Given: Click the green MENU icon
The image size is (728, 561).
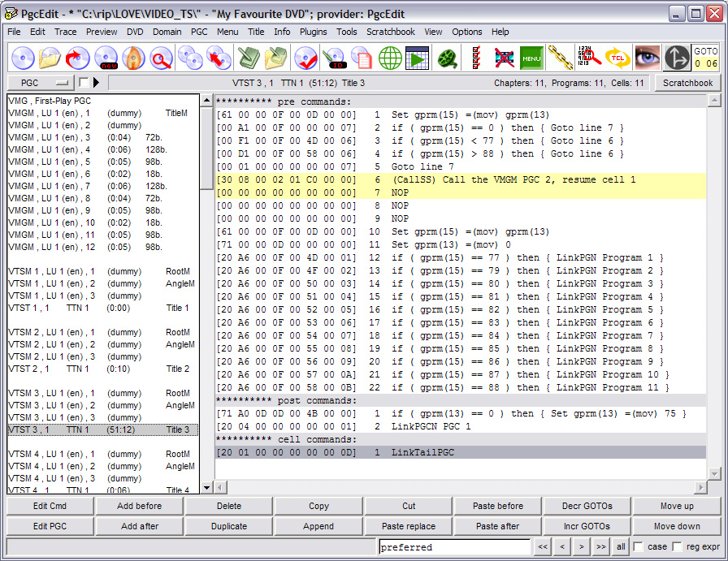Looking at the screenshot, I should point(531,58).
